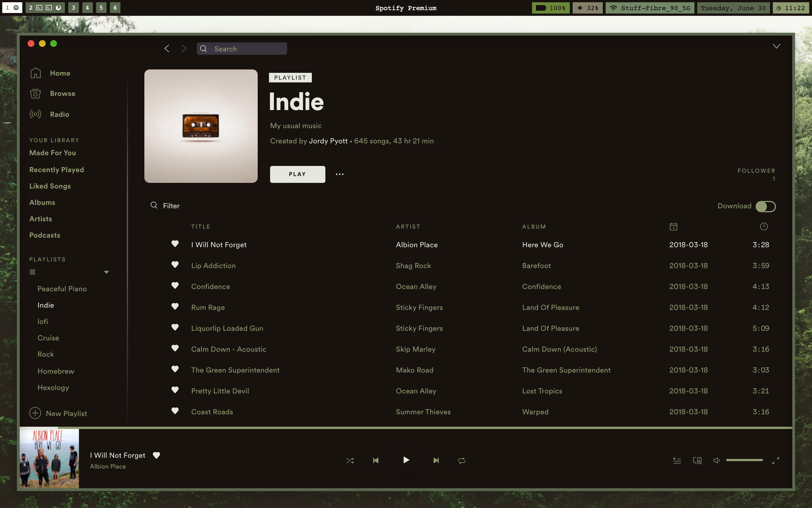Open Liked Songs

click(x=50, y=186)
